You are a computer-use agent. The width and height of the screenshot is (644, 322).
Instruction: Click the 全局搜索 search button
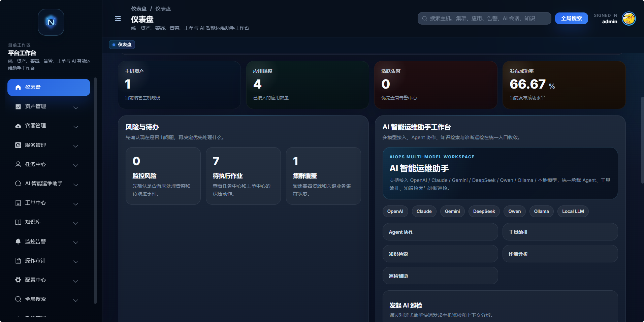pos(572,19)
